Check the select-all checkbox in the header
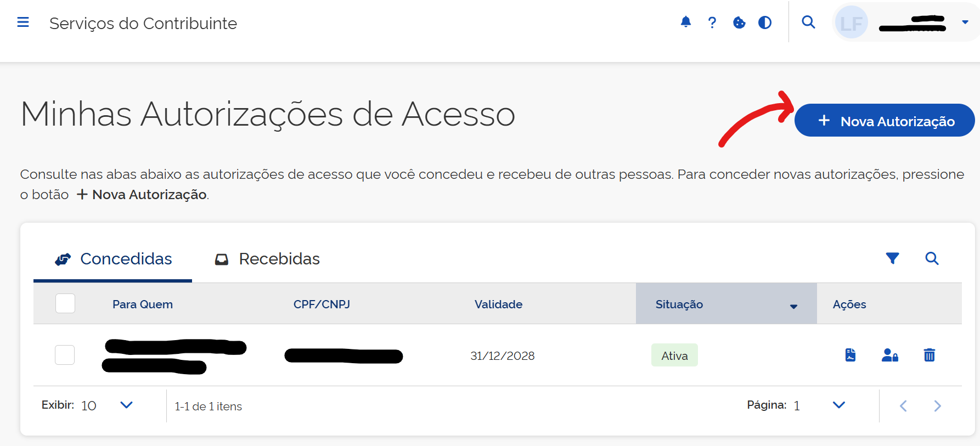This screenshot has width=980, height=446. coord(65,303)
